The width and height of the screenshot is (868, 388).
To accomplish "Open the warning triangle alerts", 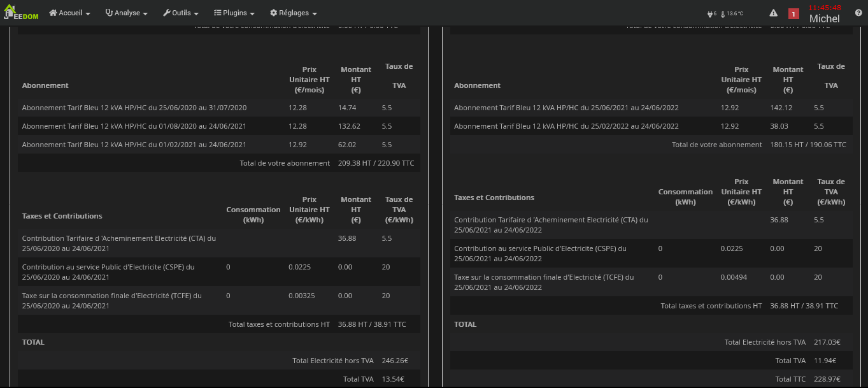I will [773, 13].
